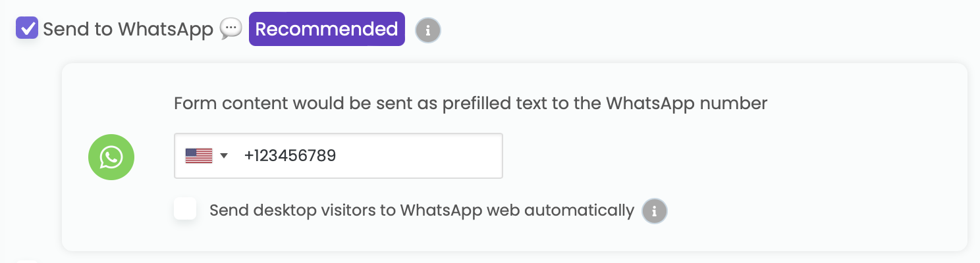Click the "Send to WhatsApp" label text
Viewport: 980px width, 263px height.
pos(128,29)
